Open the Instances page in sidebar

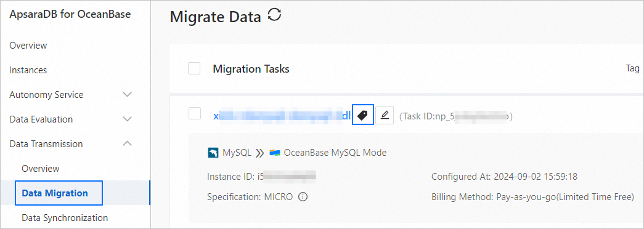click(x=28, y=70)
